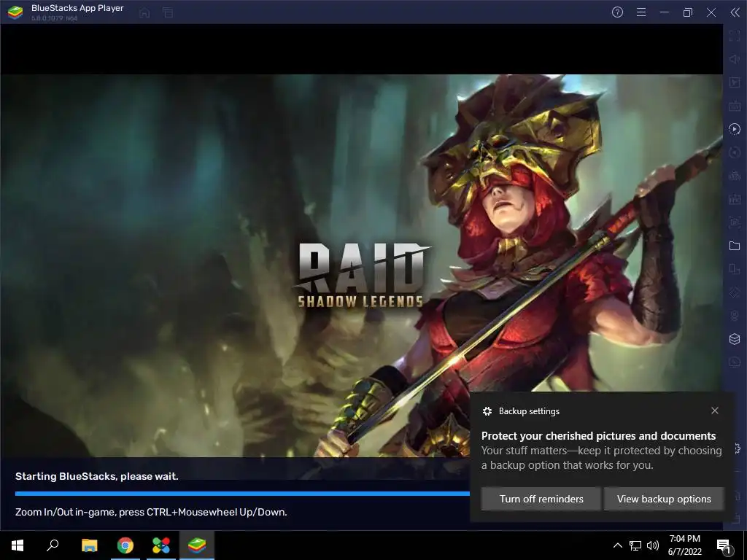Click the Zoom In/Out tip text
The height and width of the screenshot is (560, 747).
coord(151,512)
